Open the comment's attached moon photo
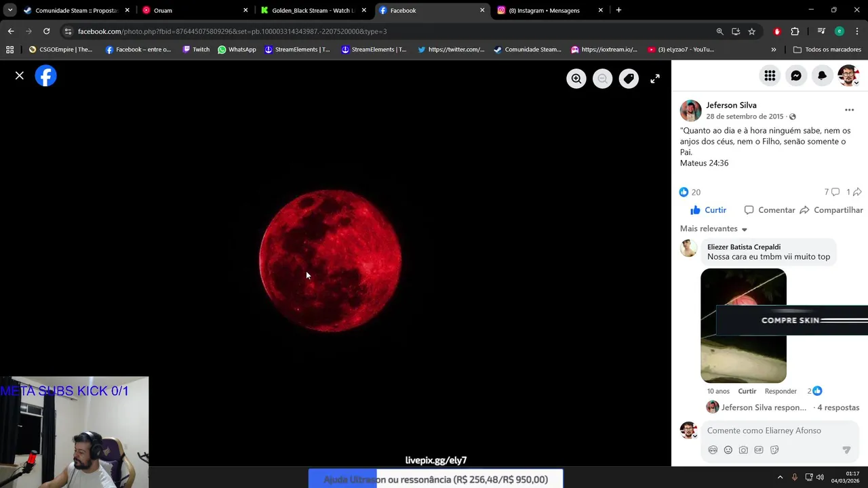Viewport: 868px width, 488px height. [743, 325]
